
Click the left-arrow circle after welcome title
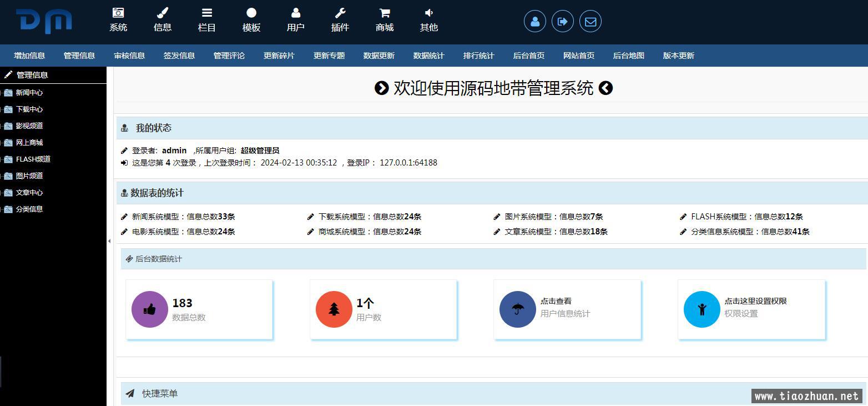[x=605, y=88]
